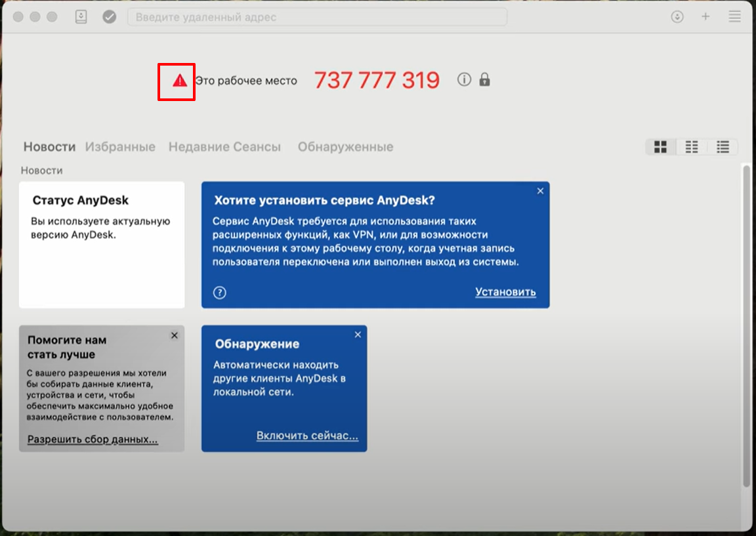Switch to compact tile view
The width and height of the screenshot is (756, 536).
692,147
